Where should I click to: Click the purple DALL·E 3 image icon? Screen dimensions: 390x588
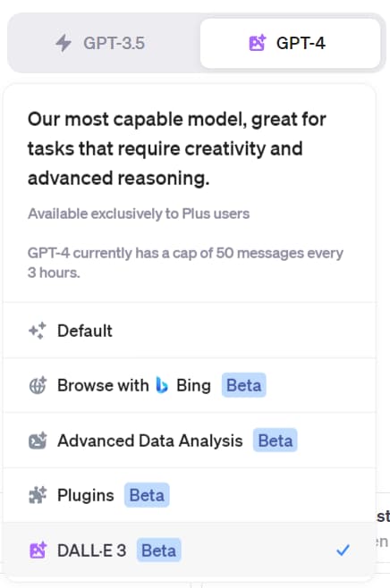click(x=38, y=550)
